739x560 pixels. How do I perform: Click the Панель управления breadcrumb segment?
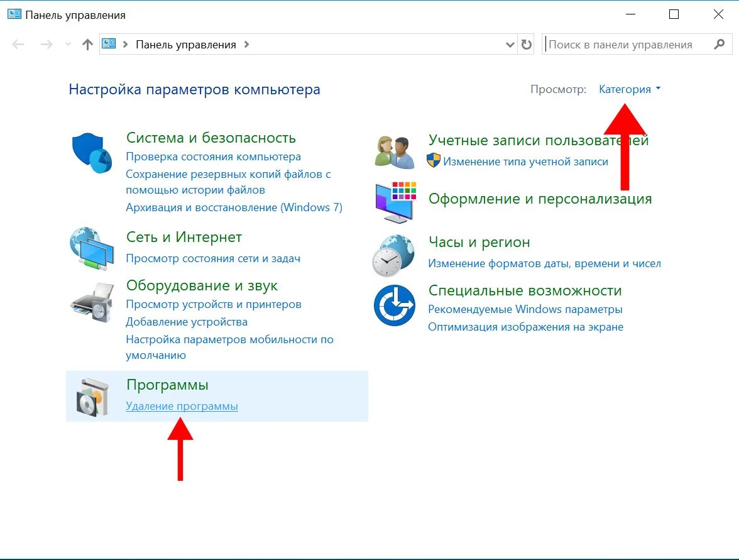pos(186,45)
